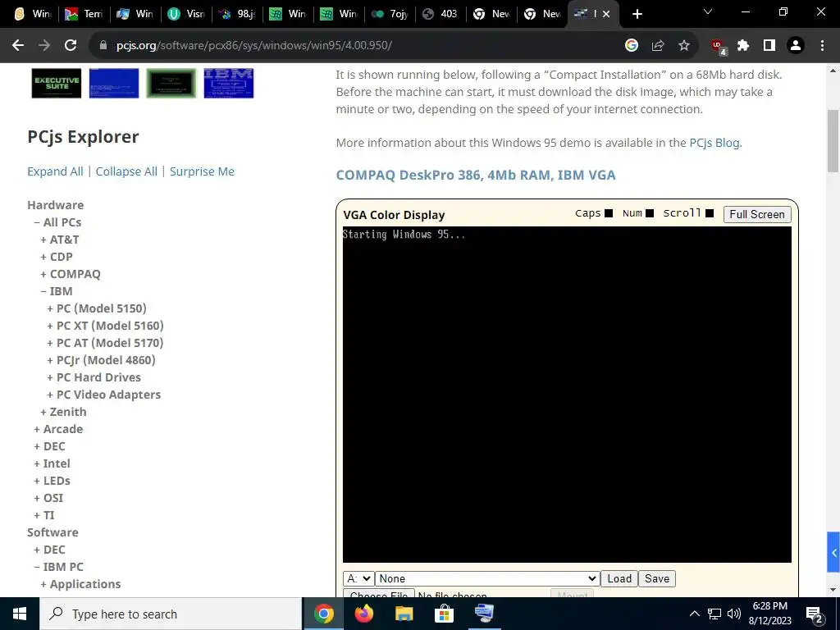Click the Expand All link
The height and width of the screenshot is (630, 840).
tap(55, 171)
